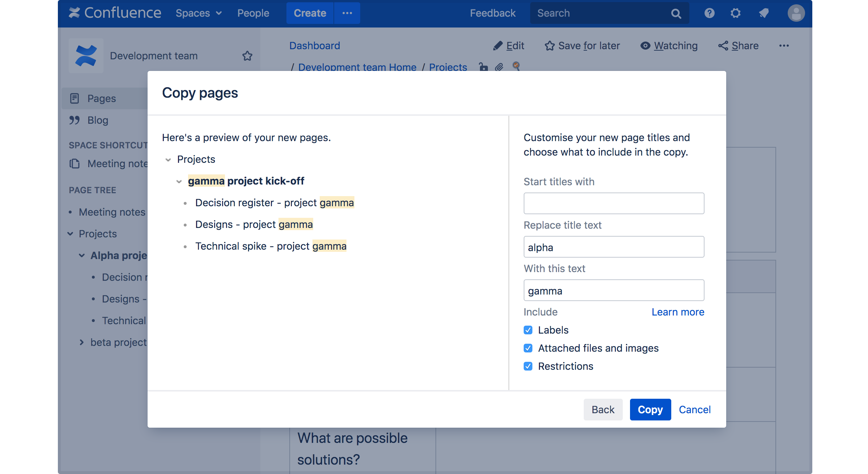This screenshot has width=868, height=474.
Task: Star the Development team space
Action: (x=247, y=56)
